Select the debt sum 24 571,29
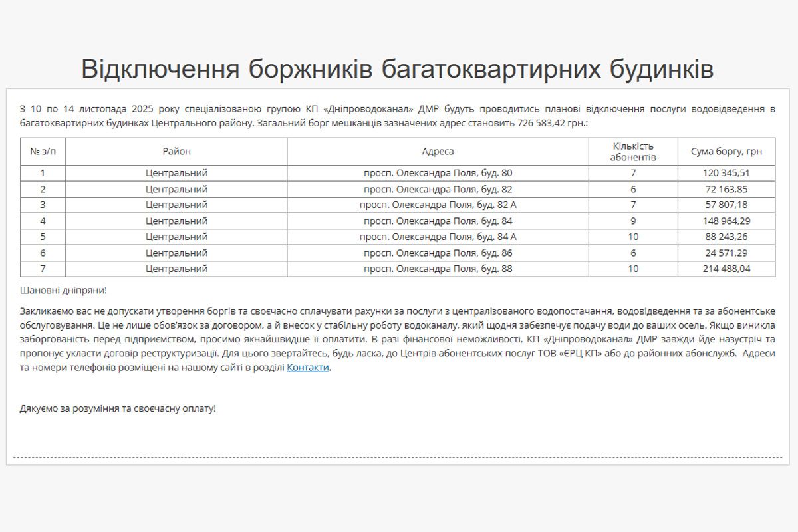 click(x=726, y=253)
